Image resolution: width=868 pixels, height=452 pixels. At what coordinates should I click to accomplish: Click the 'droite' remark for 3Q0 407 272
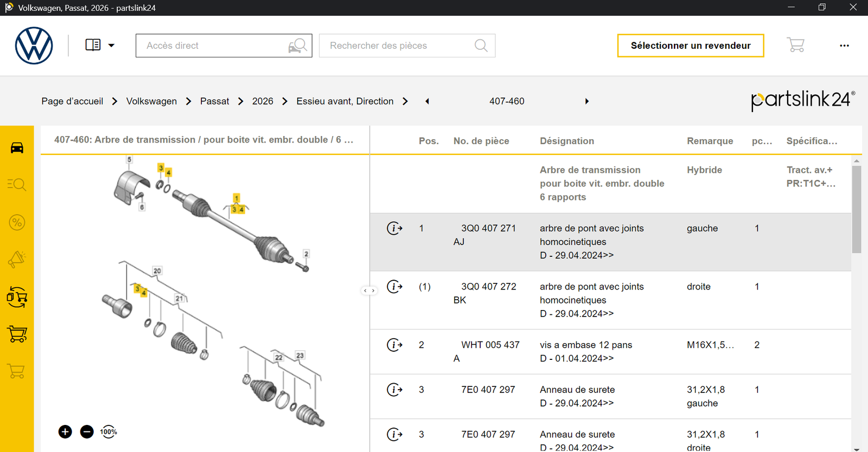click(x=698, y=286)
